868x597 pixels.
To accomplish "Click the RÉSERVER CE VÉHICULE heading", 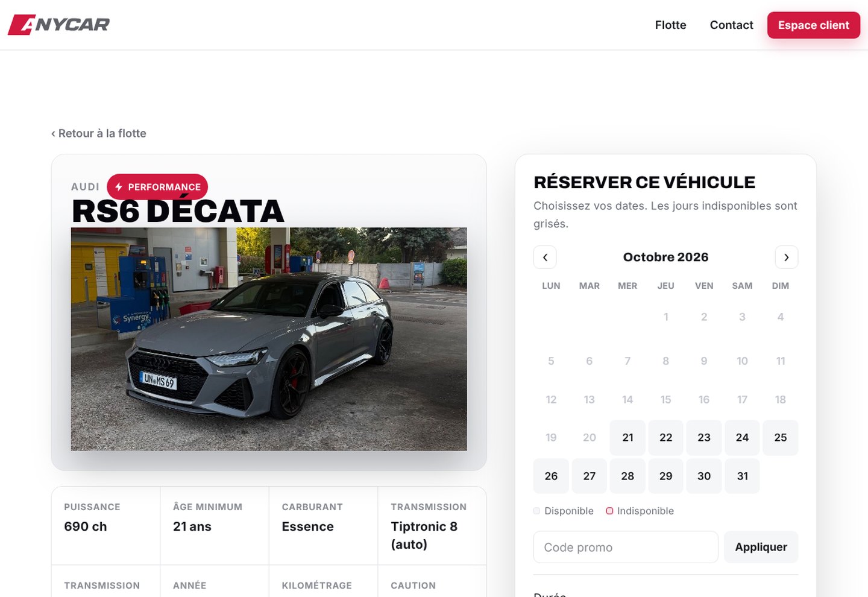I will pyautogui.click(x=644, y=182).
